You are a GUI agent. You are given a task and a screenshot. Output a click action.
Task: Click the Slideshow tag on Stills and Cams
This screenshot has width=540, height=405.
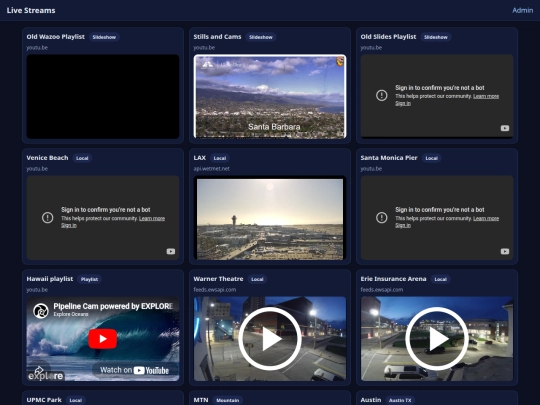[x=261, y=37]
